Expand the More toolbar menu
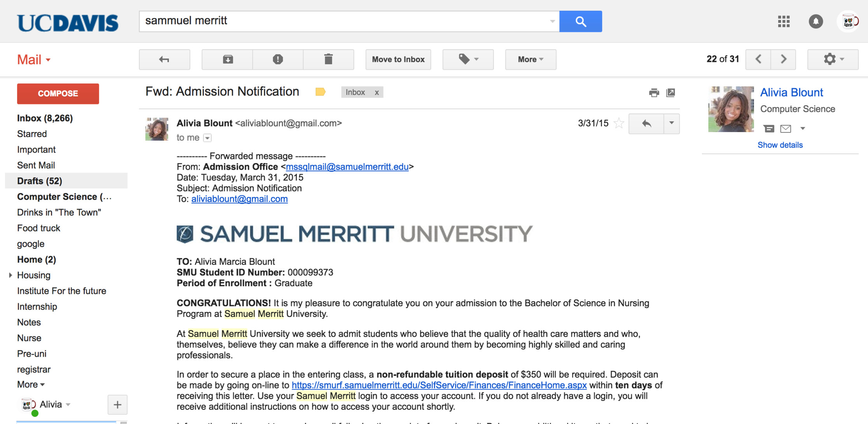Screen dimensions: 868x424 (x=530, y=59)
